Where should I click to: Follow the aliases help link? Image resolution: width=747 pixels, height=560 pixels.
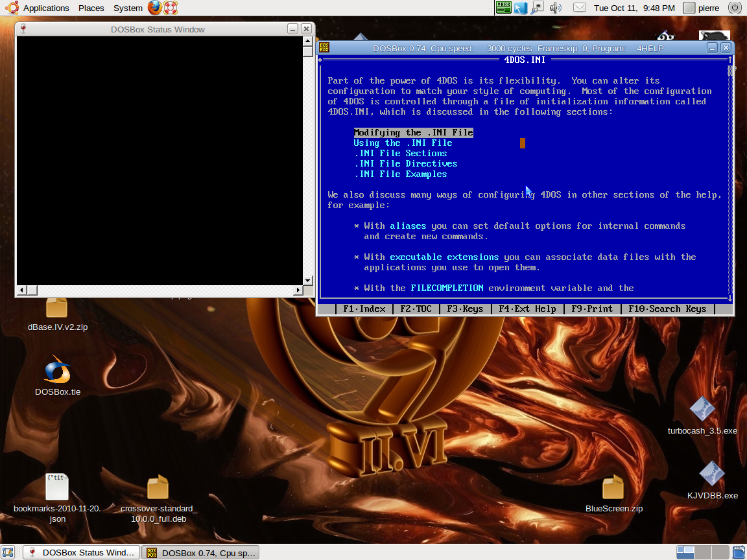pyautogui.click(x=408, y=226)
